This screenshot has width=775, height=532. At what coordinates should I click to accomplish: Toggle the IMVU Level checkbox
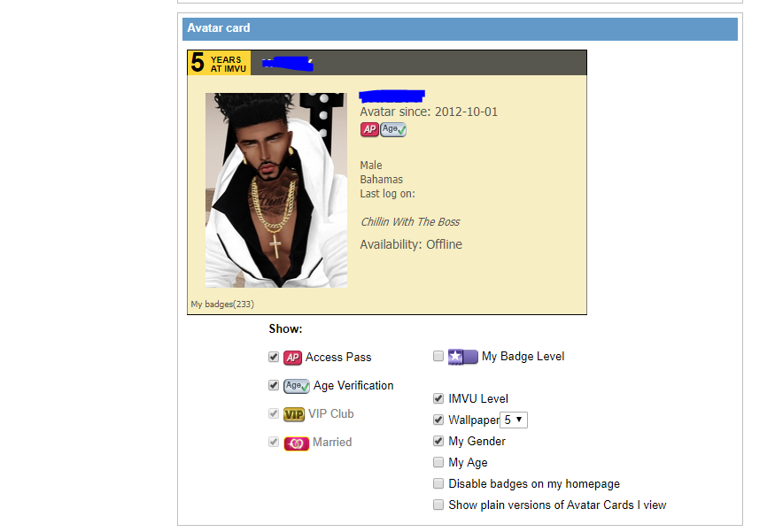tap(438, 398)
